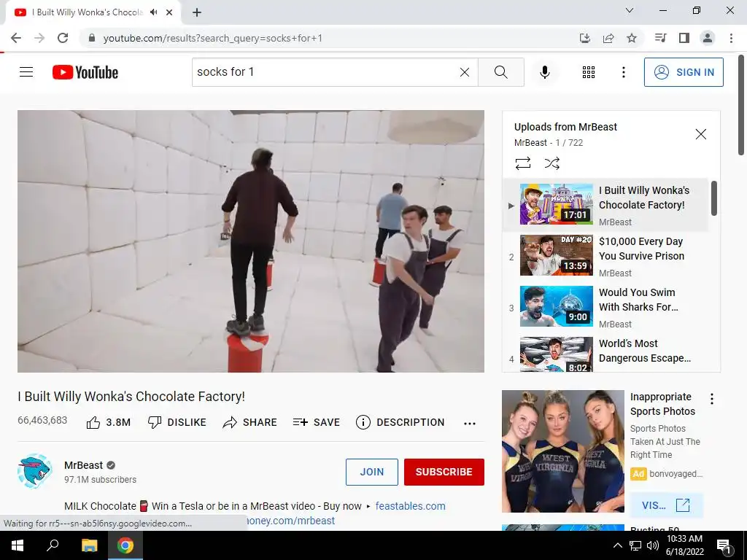Image resolution: width=747 pixels, height=560 pixels.
Task: Bookmark this page with the star
Action: pos(632,38)
